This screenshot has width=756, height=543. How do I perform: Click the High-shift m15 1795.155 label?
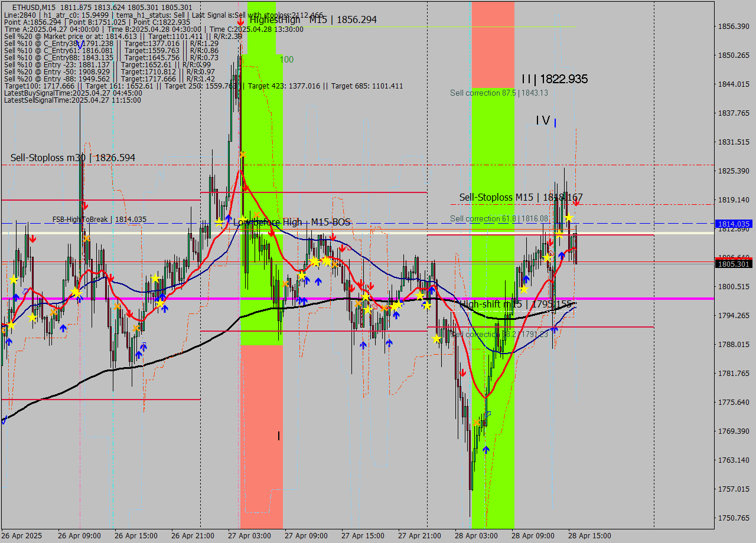(x=517, y=304)
